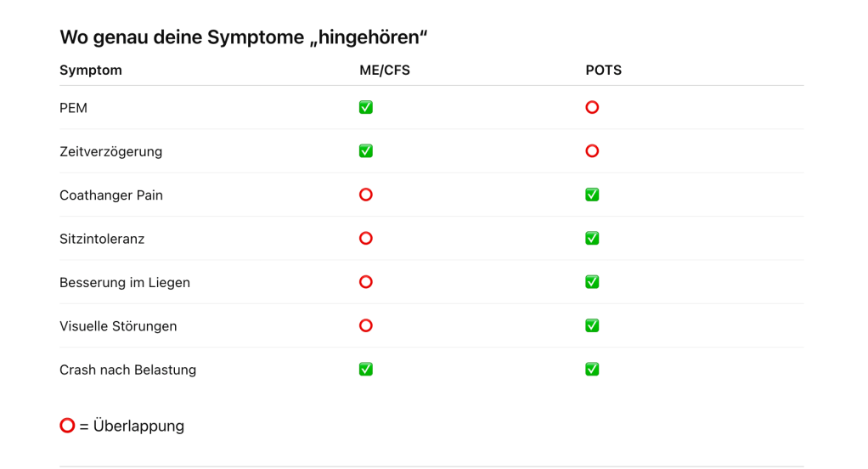Click green checkmark for Coathanger Pain under POTS
Screen dimensions: 868x469
pyautogui.click(x=592, y=195)
